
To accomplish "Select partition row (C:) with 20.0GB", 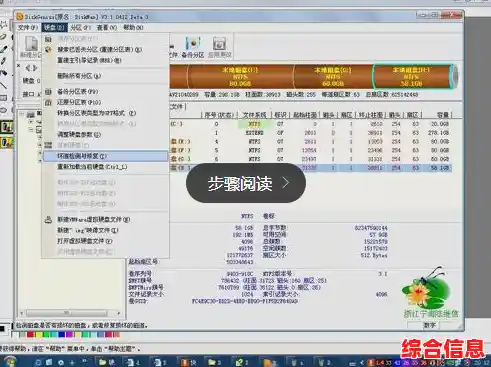I will click(311, 124).
